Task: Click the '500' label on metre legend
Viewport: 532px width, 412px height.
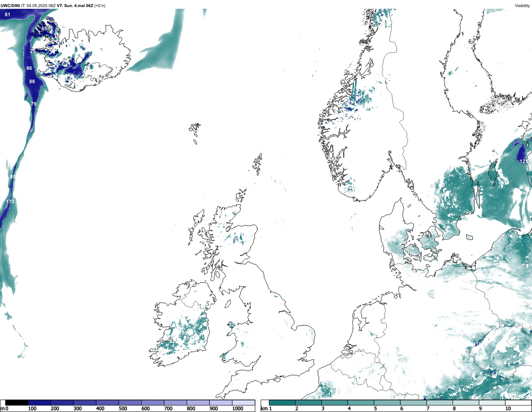Action: pos(123,409)
